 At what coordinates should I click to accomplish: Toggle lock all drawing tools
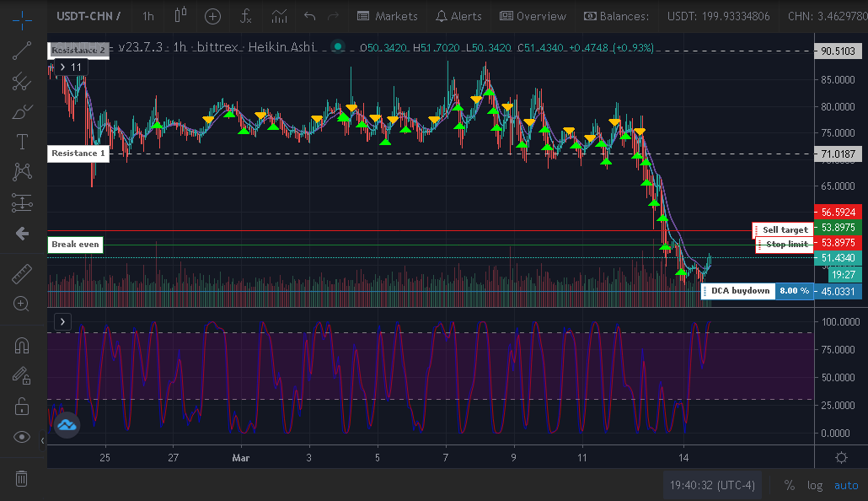(22, 407)
